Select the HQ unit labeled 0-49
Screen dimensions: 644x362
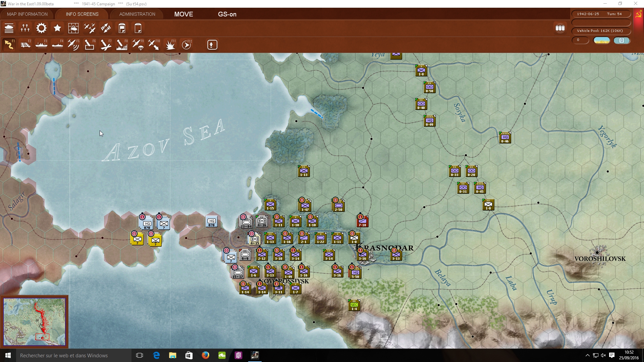tap(430, 121)
